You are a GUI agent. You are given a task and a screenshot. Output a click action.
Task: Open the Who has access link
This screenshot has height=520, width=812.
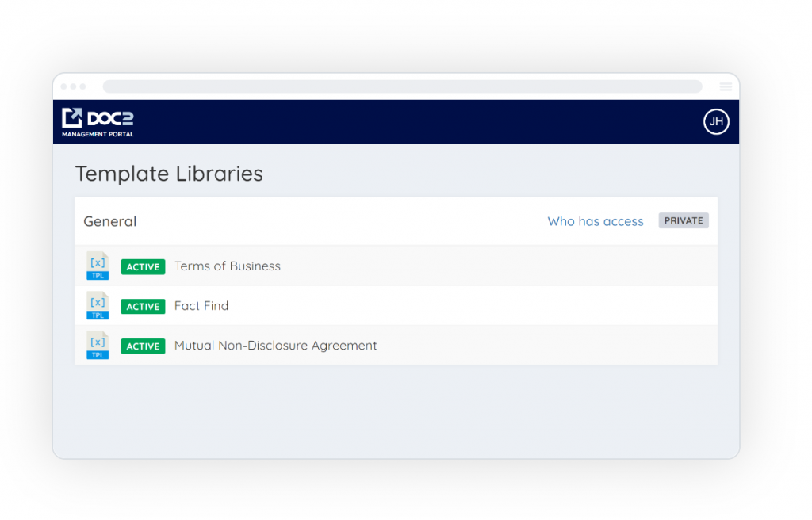tap(596, 221)
